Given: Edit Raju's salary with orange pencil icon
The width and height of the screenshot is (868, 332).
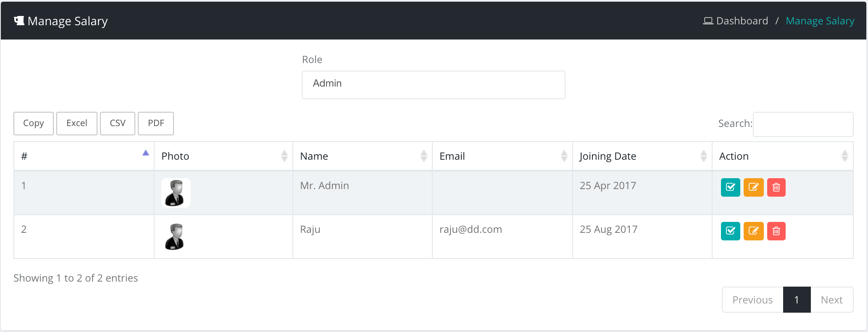Looking at the screenshot, I should click(753, 231).
